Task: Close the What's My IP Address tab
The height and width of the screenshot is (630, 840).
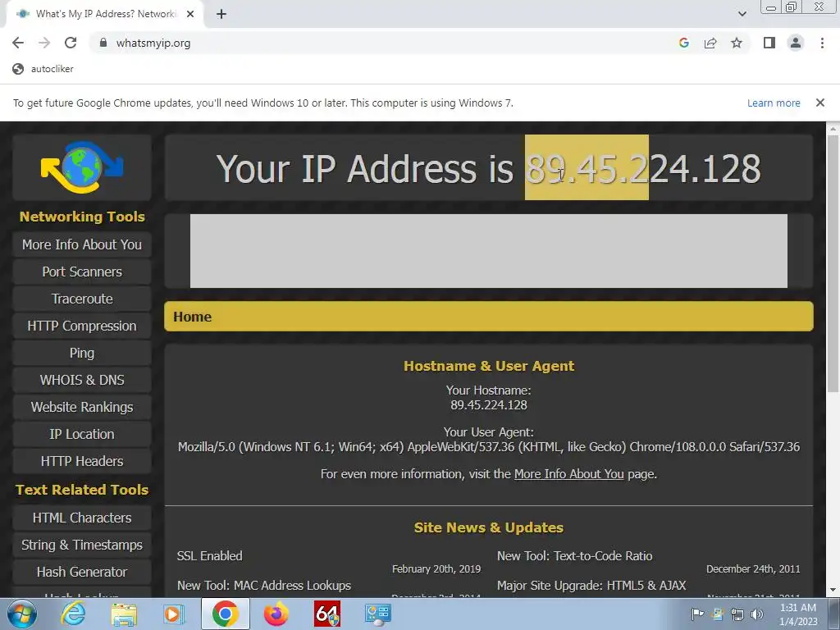Action: click(190, 14)
